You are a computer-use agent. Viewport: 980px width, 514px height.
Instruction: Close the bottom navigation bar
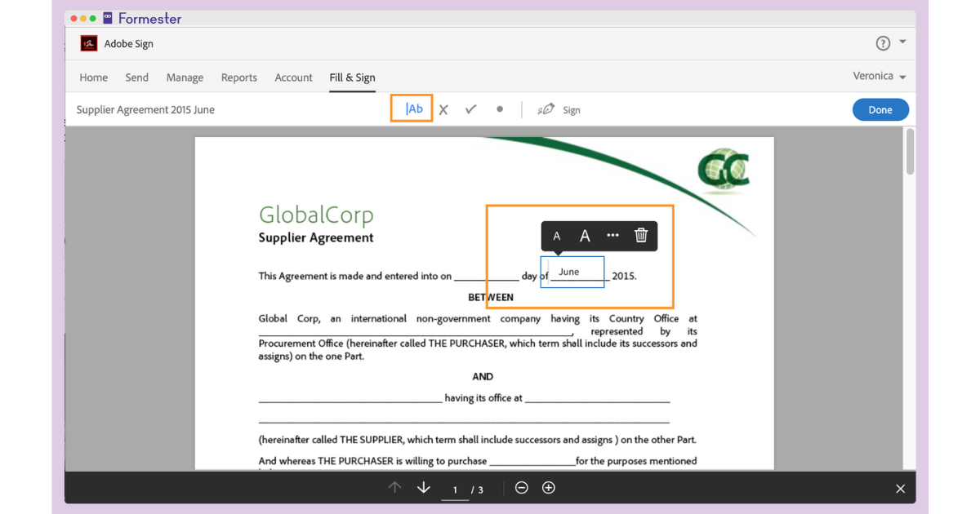(x=900, y=489)
